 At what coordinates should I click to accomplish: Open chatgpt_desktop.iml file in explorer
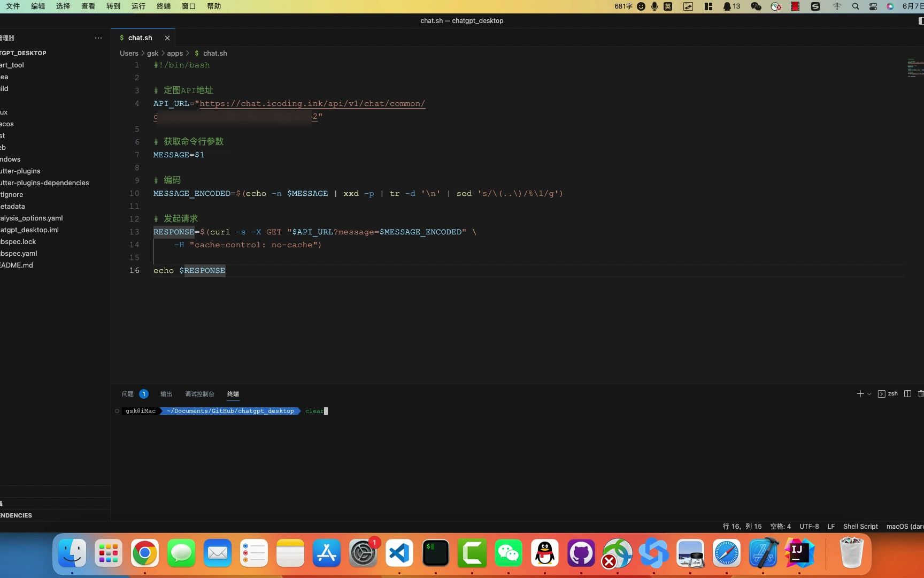(29, 230)
